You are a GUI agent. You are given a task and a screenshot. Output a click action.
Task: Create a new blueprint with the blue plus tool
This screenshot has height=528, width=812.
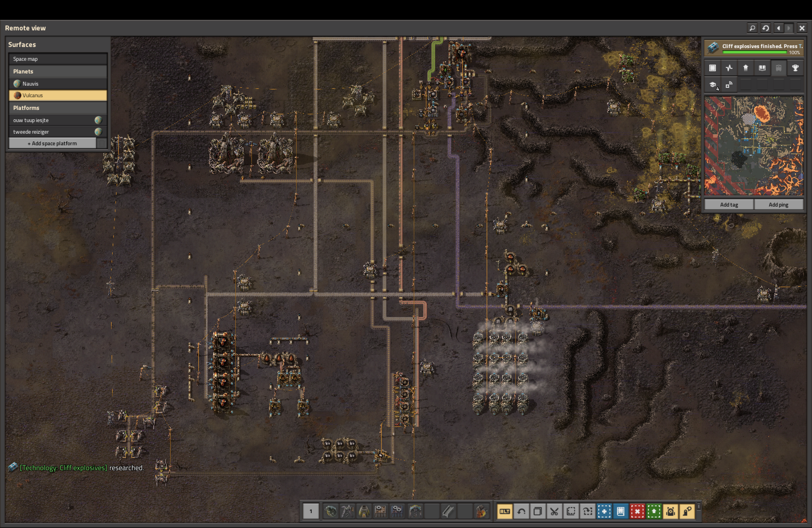(604, 511)
